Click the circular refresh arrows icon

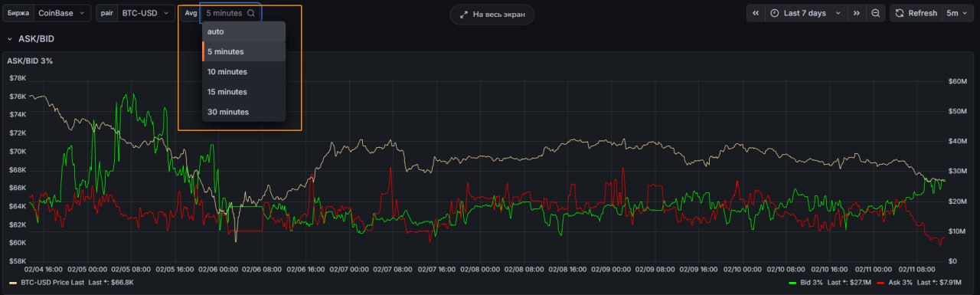(899, 13)
